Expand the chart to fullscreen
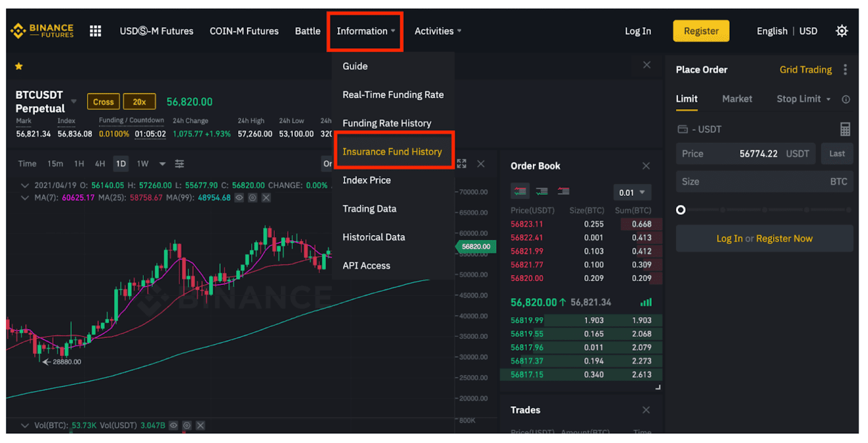This screenshot has height=443, width=868. click(x=462, y=163)
